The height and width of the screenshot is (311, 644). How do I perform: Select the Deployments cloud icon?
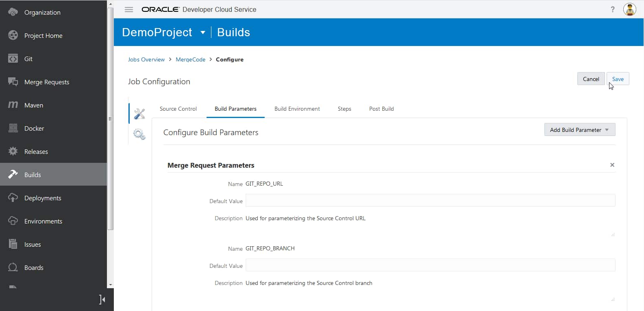(x=13, y=198)
